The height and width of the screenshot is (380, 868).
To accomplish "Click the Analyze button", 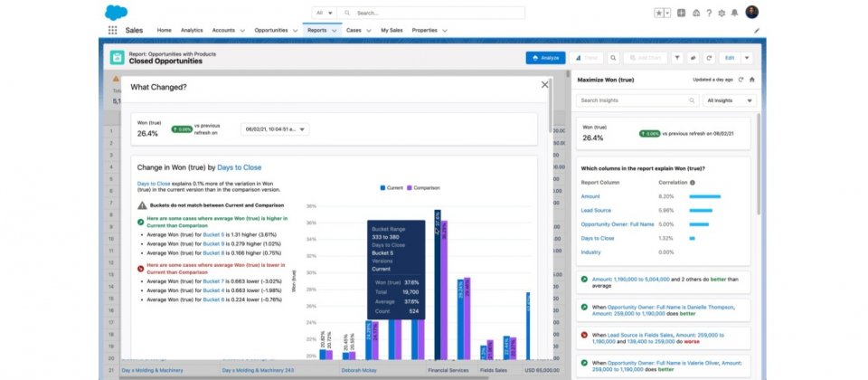I will (545, 58).
